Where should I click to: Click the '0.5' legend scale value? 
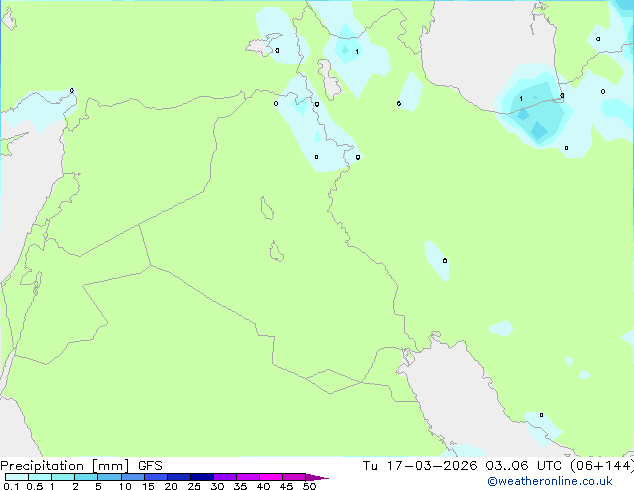pos(35,486)
